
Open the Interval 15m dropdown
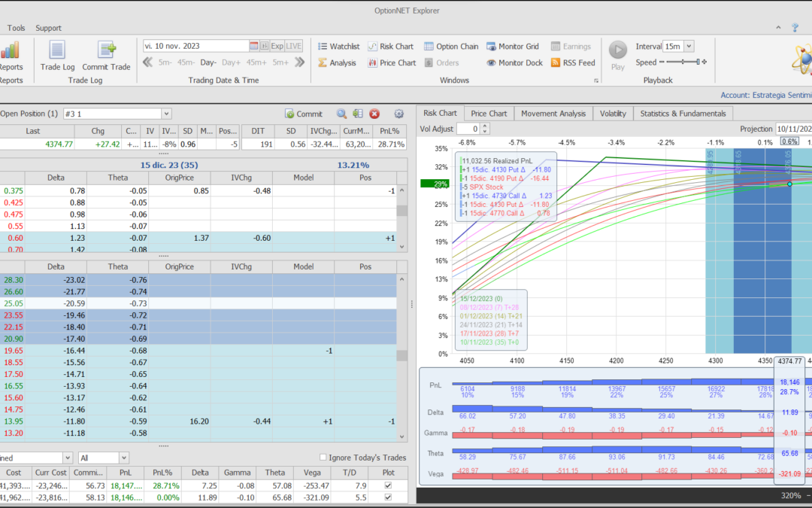(x=689, y=47)
